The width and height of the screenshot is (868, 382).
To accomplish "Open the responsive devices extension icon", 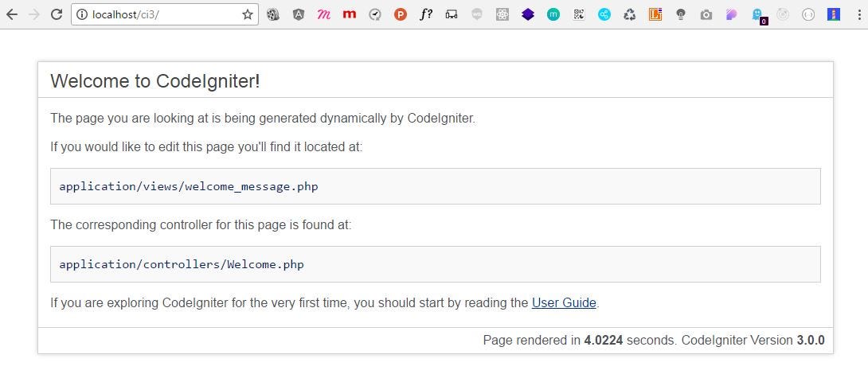I will [452, 15].
